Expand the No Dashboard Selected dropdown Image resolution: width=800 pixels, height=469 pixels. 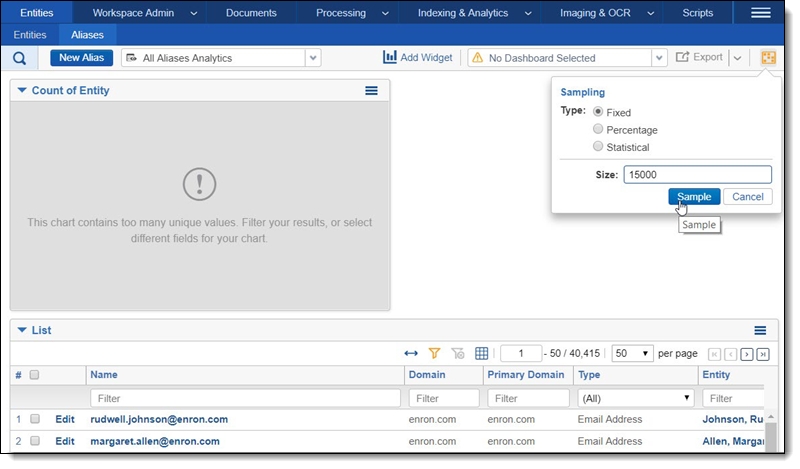[658, 58]
